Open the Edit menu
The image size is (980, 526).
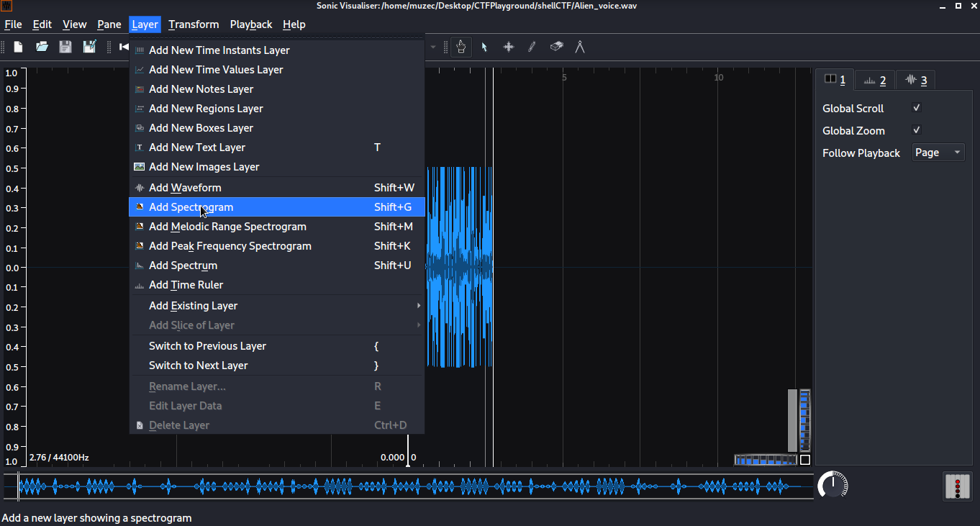tap(42, 24)
